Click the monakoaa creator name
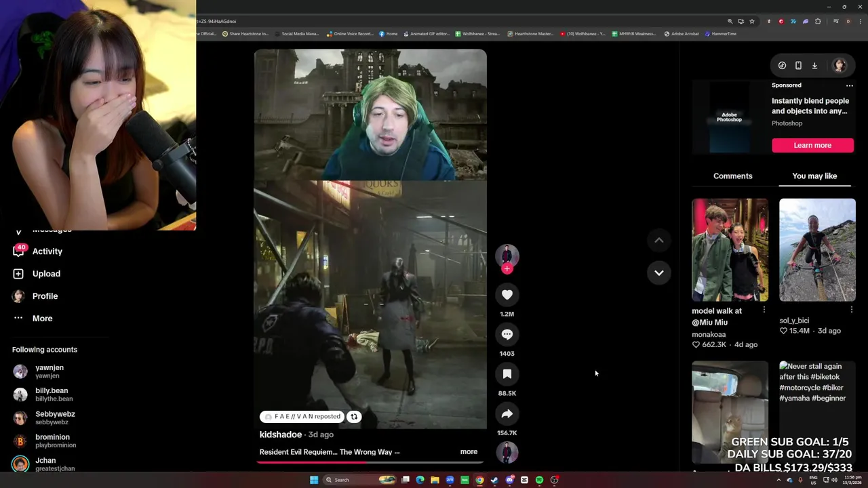The image size is (868, 488). tap(709, 334)
